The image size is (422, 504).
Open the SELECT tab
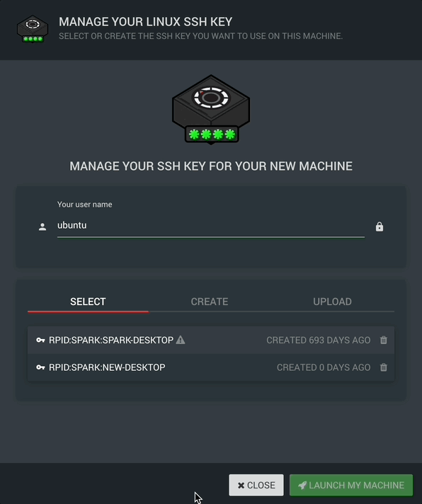(88, 302)
